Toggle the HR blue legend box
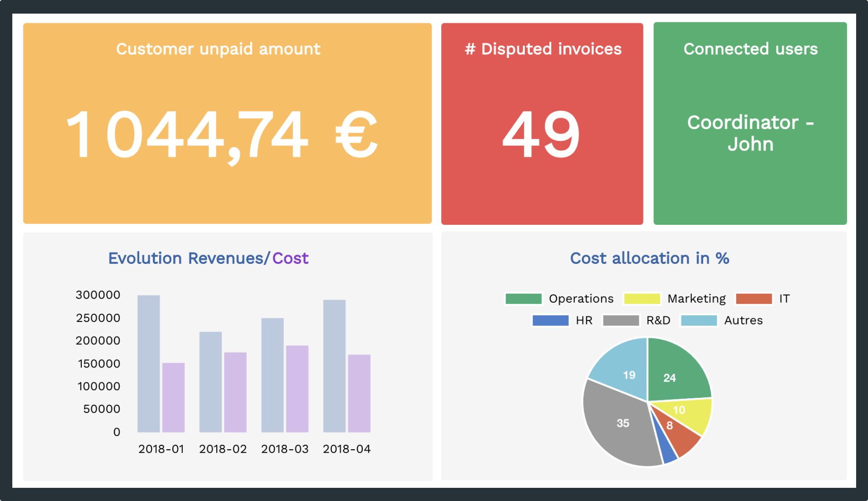Viewport: 868px width, 501px height. (550, 321)
